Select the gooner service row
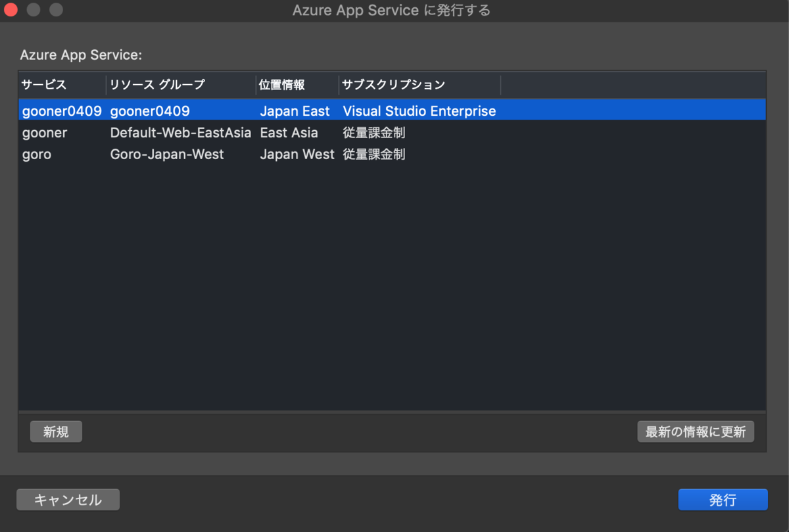 point(392,133)
